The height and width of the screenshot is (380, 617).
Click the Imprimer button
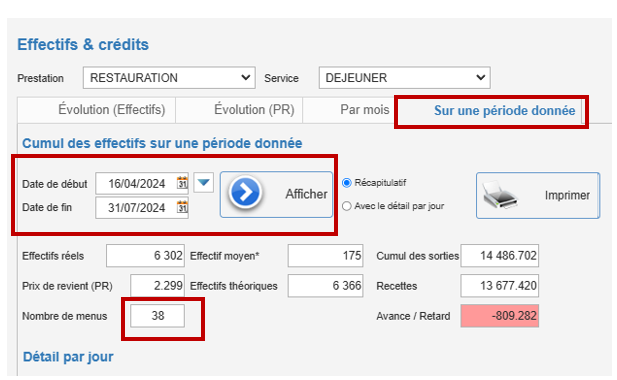(538, 195)
